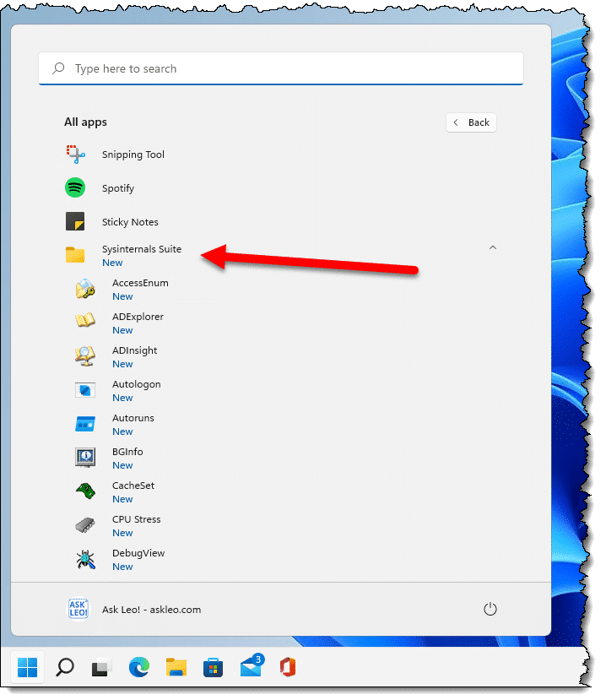Image resolution: width=606 pixels, height=700 pixels.
Task: Click the 'Autoruns' entry text
Action: click(133, 418)
